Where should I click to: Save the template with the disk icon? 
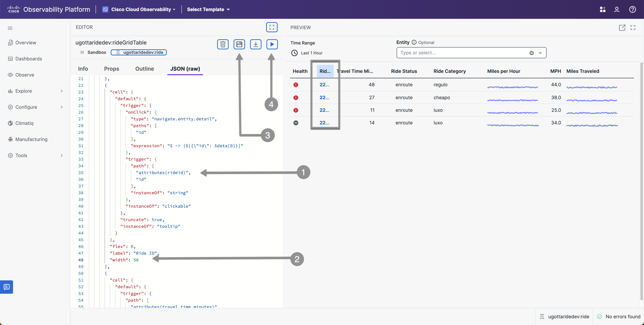coord(239,44)
